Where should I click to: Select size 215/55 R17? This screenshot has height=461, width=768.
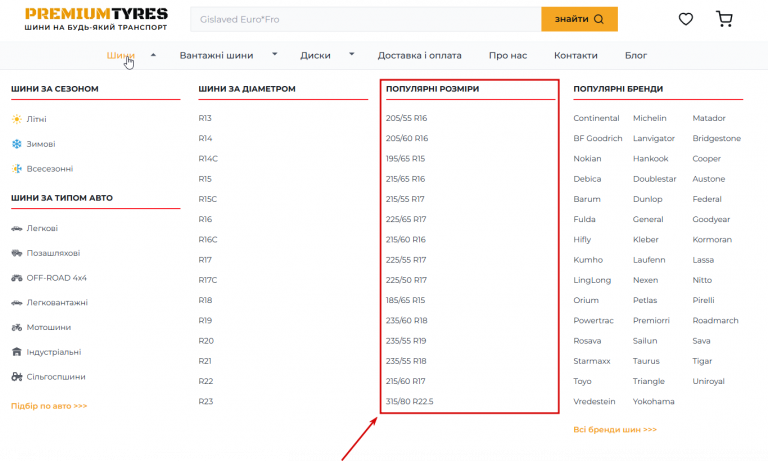click(405, 199)
